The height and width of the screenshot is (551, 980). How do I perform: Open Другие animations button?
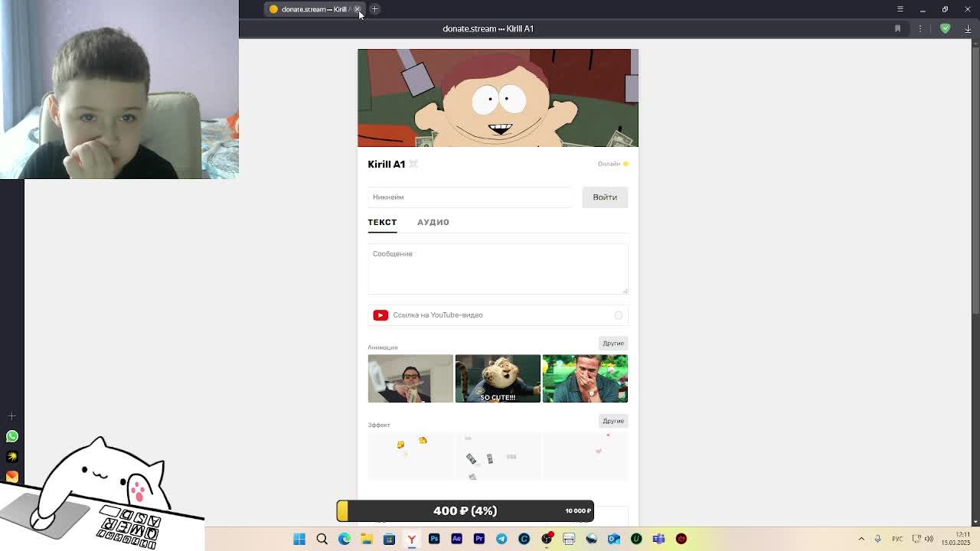point(613,343)
